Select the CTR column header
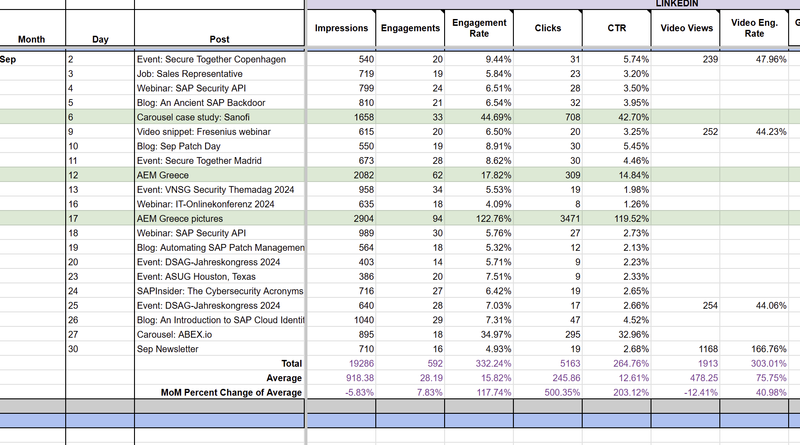The height and width of the screenshot is (445, 800). [617, 28]
